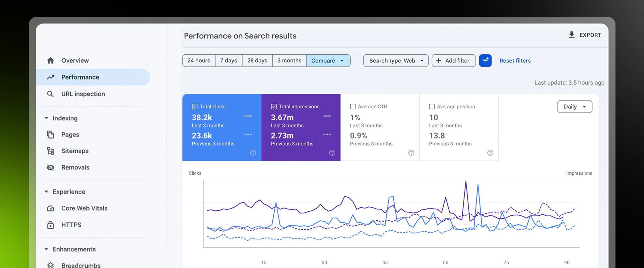Select the 28 days range tab
This screenshot has width=644, height=268.
257,61
